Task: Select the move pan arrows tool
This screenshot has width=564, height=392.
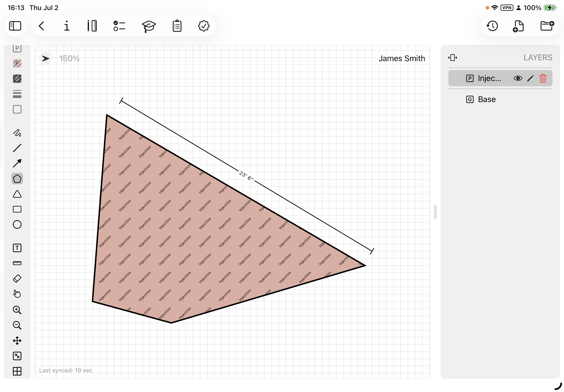Action: pos(17,341)
